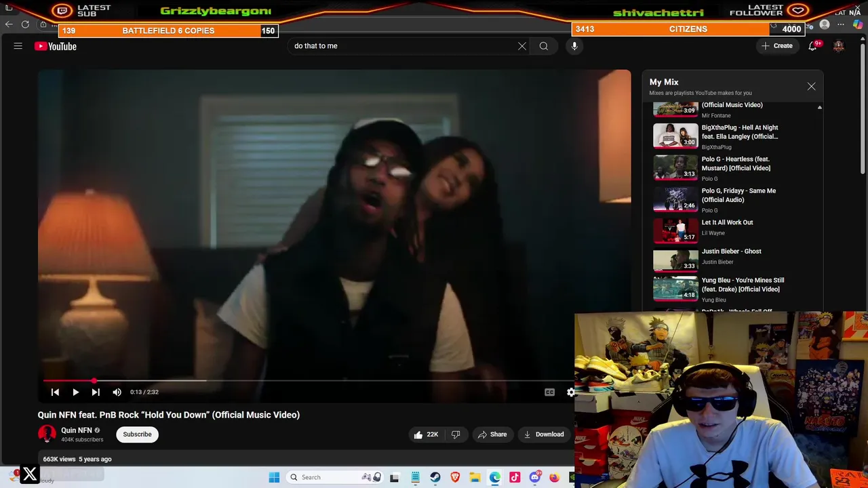This screenshot has height=488, width=868.
Task: Skip to previous video in player
Action: (x=55, y=392)
